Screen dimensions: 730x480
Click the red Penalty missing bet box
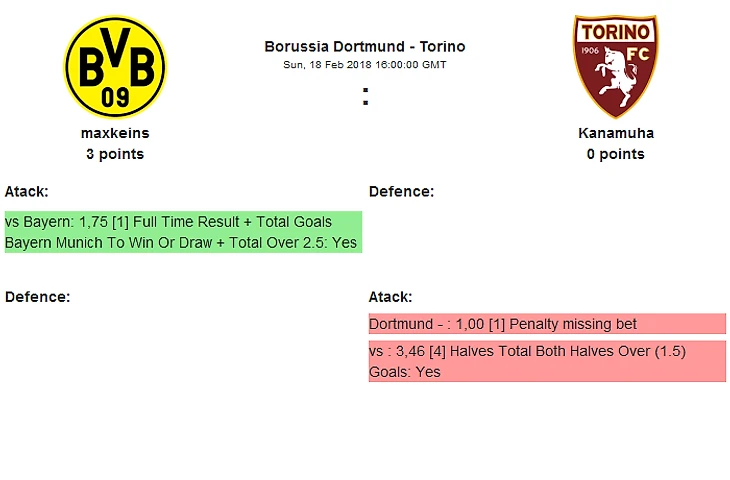click(547, 324)
